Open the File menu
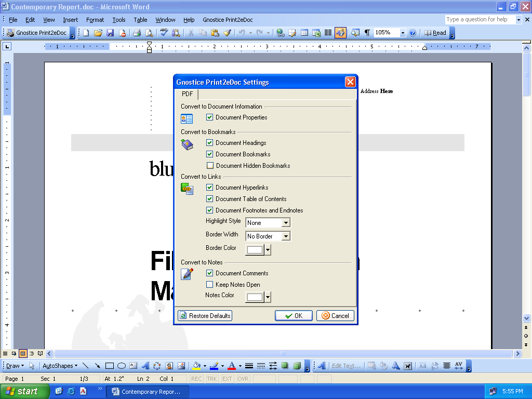Viewport: 532px width, 399px height. pos(13,20)
